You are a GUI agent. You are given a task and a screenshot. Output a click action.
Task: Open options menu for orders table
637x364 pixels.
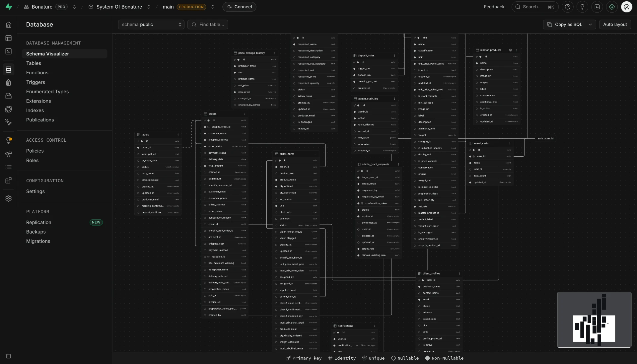[x=245, y=114]
